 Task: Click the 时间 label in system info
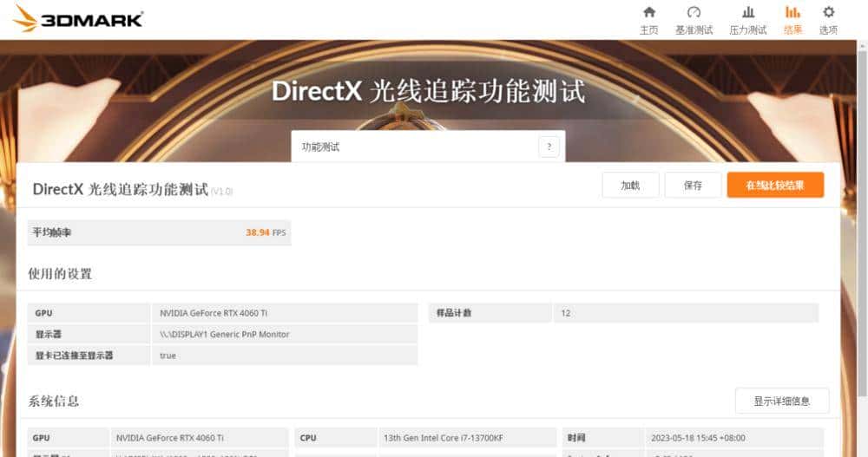(x=575, y=438)
